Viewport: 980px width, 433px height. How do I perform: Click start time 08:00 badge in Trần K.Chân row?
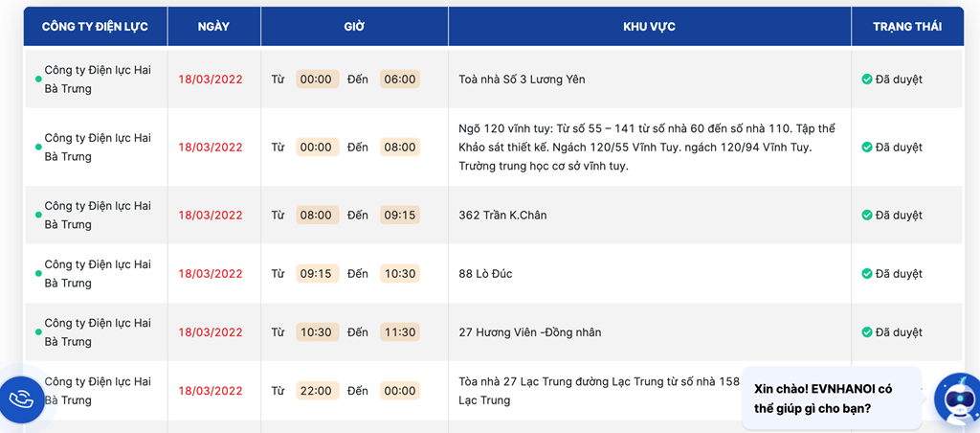pyautogui.click(x=316, y=216)
